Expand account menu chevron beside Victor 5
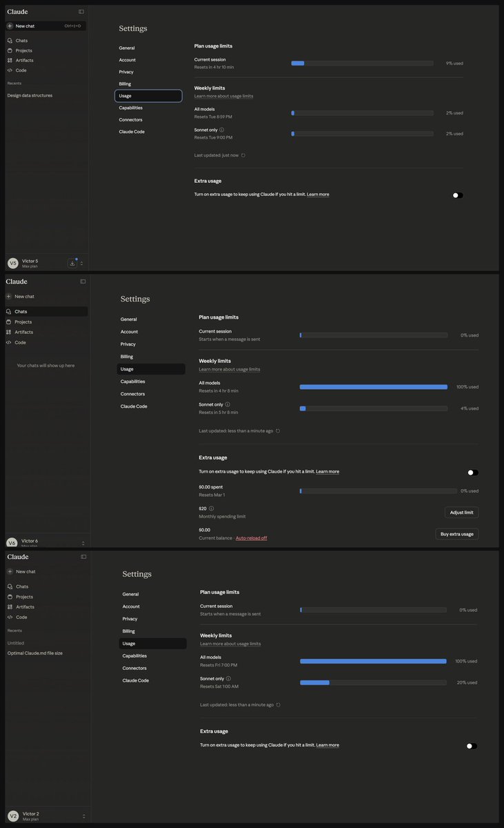This screenshot has height=828, width=504. [x=82, y=263]
